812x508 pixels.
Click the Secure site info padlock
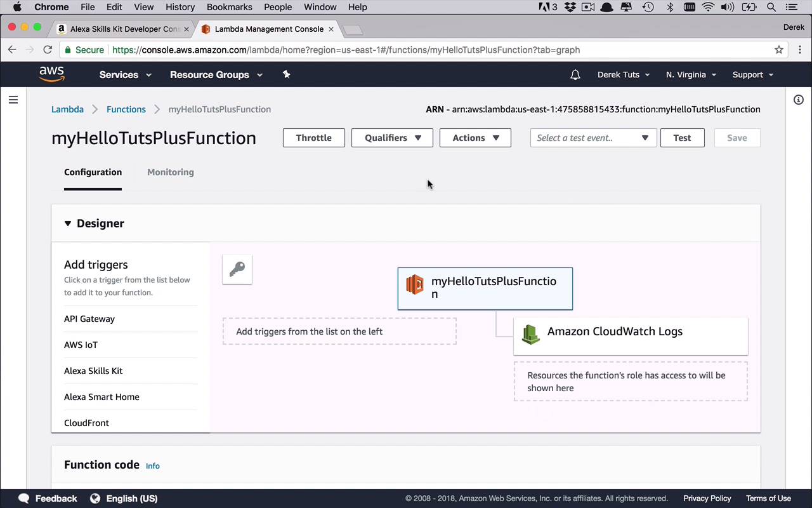click(x=69, y=50)
